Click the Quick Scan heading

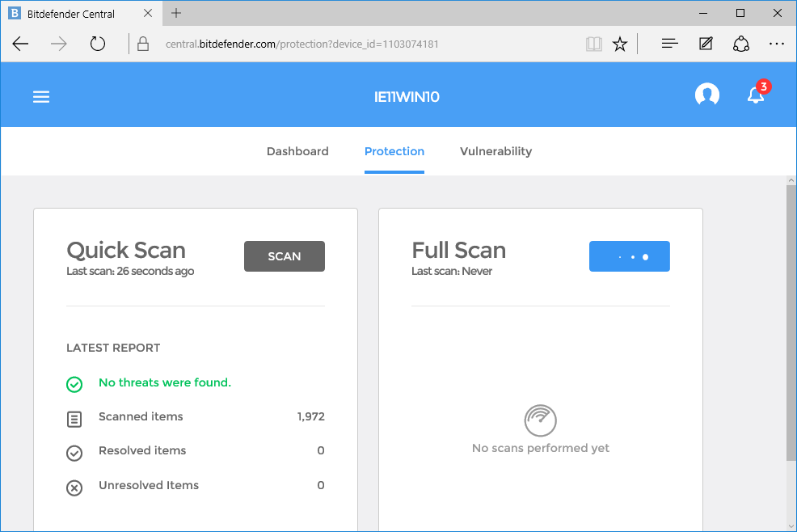tap(126, 251)
